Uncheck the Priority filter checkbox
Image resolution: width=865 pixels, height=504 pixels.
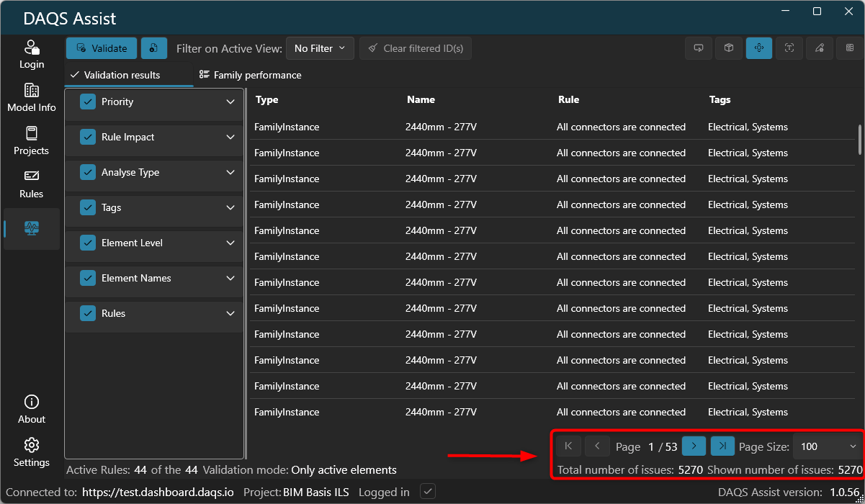tap(88, 102)
